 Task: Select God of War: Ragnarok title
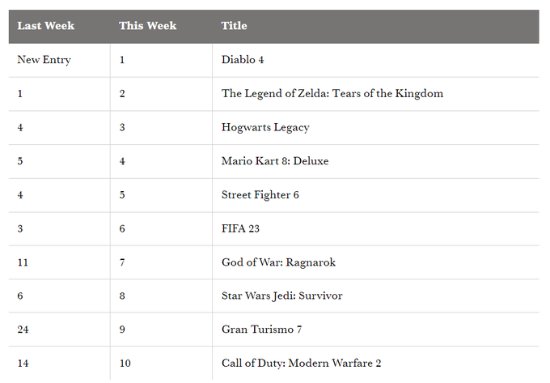pos(279,262)
